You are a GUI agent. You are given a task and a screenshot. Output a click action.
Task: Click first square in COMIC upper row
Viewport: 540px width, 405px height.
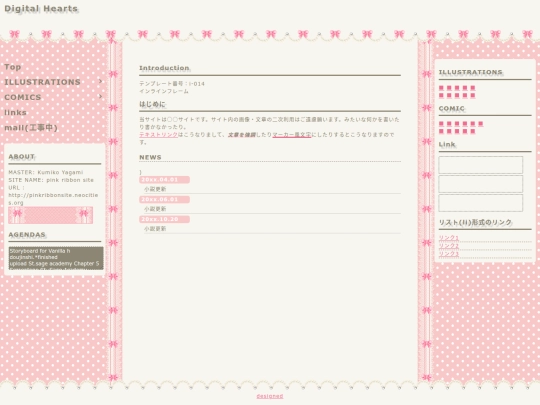441,124
